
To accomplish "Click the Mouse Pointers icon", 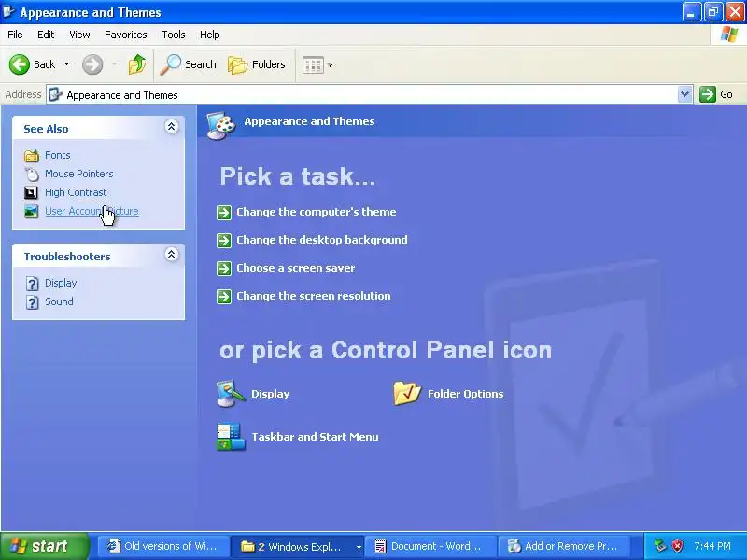I will pos(32,175).
